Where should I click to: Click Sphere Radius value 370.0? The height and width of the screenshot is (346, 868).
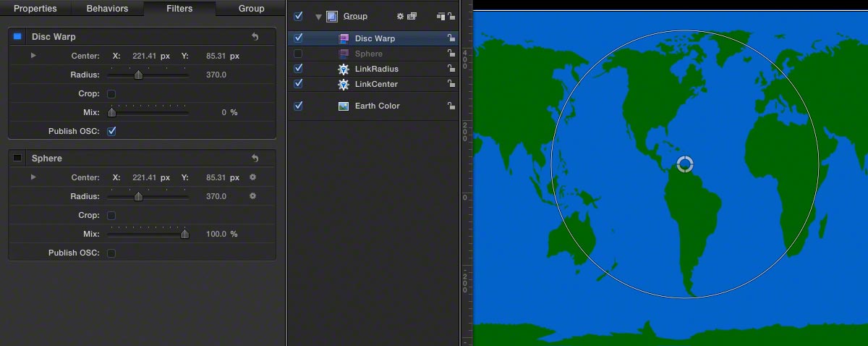[216, 196]
